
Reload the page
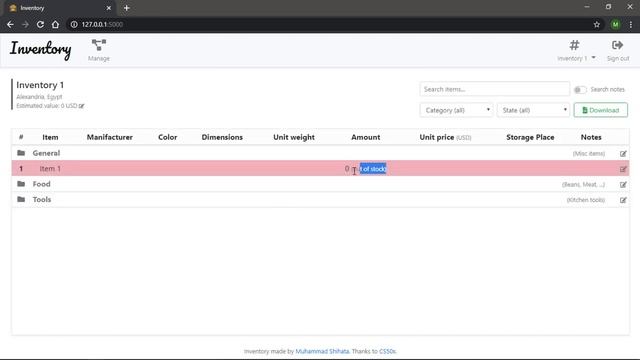(x=40, y=24)
